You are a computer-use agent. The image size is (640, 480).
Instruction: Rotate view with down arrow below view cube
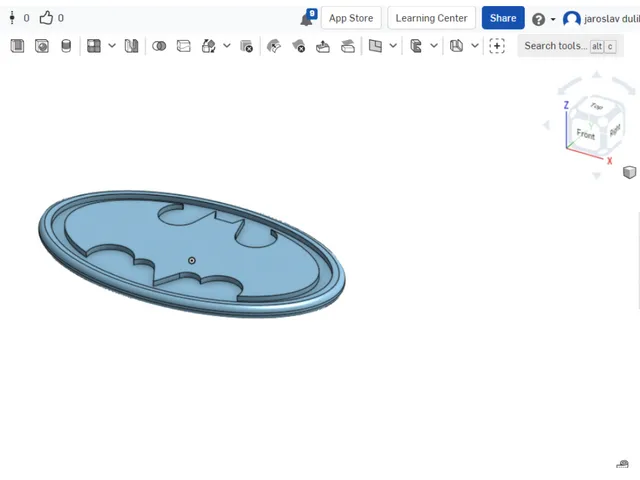click(x=596, y=176)
